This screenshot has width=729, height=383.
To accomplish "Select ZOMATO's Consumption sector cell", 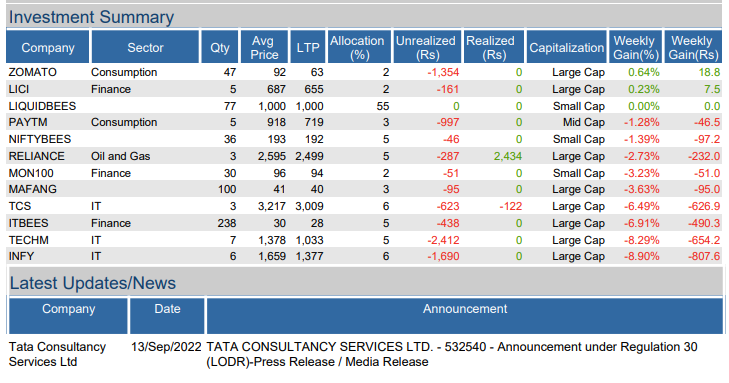I will click(124, 72).
